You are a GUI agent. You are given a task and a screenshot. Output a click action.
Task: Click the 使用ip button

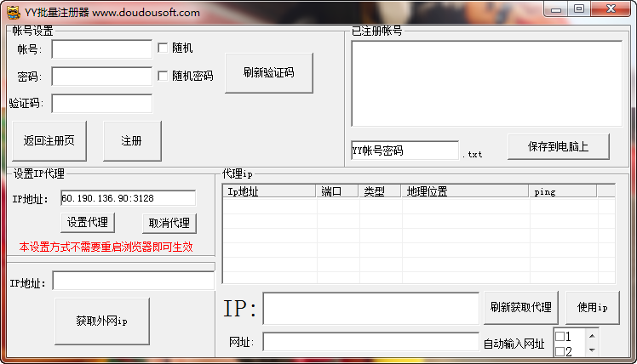click(x=593, y=308)
